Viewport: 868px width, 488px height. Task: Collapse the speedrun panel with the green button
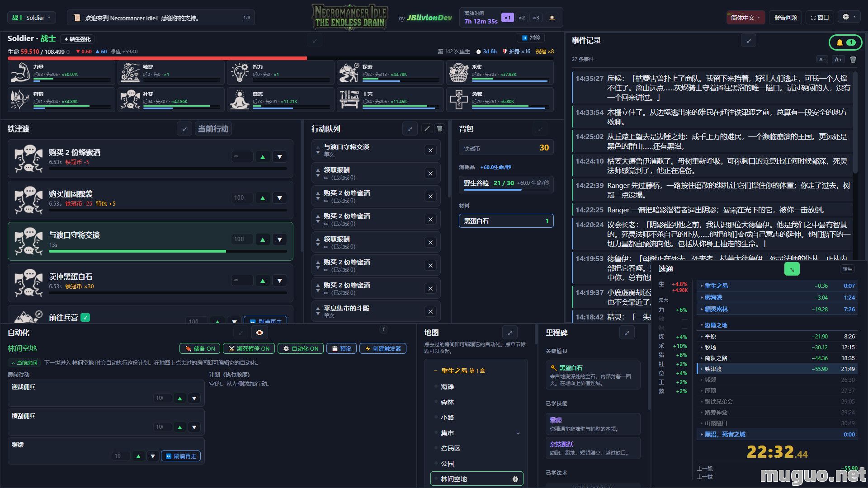(792, 269)
